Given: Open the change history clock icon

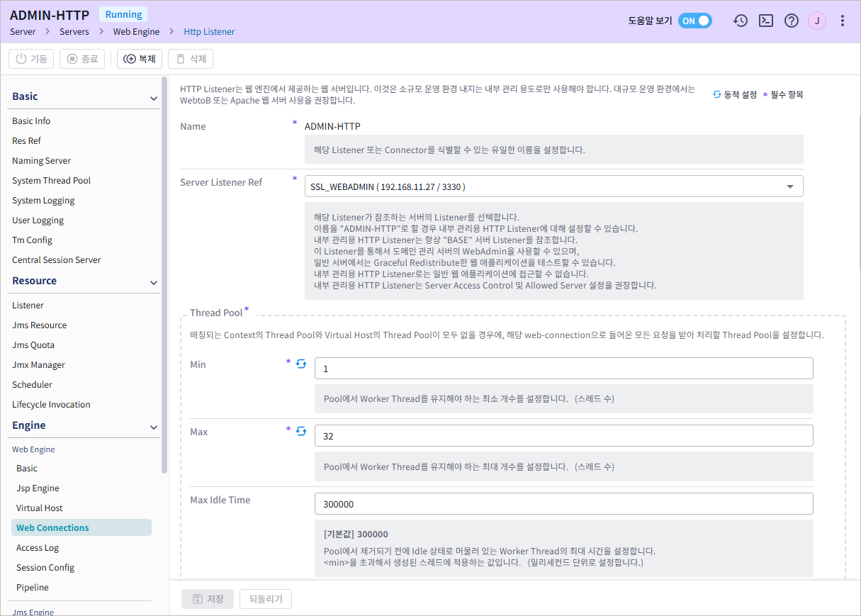Looking at the screenshot, I should (x=740, y=21).
